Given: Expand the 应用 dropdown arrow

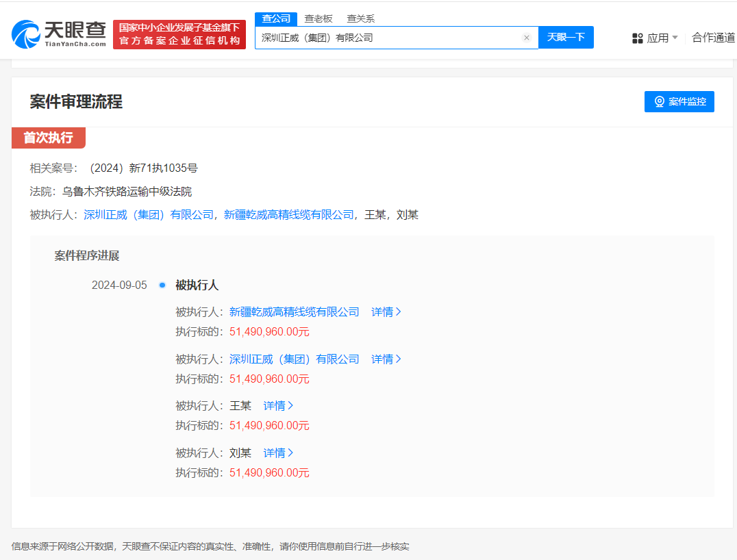Looking at the screenshot, I should click(675, 37).
